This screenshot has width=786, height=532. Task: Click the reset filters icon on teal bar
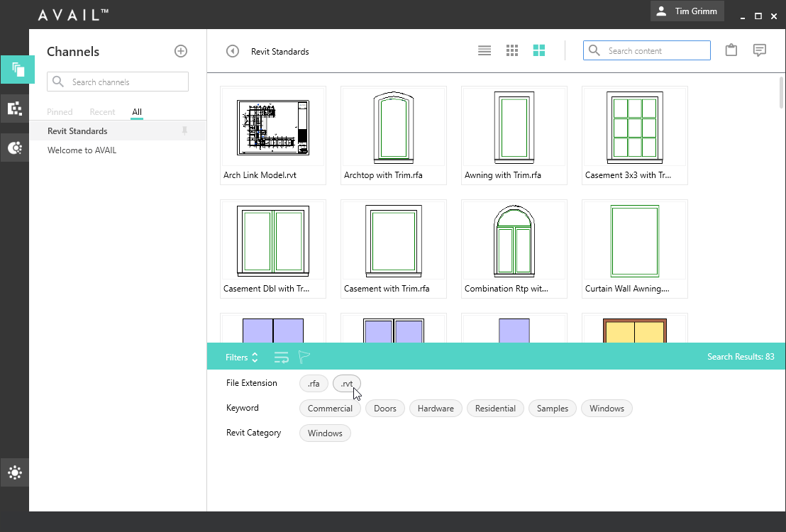pyautogui.click(x=282, y=357)
